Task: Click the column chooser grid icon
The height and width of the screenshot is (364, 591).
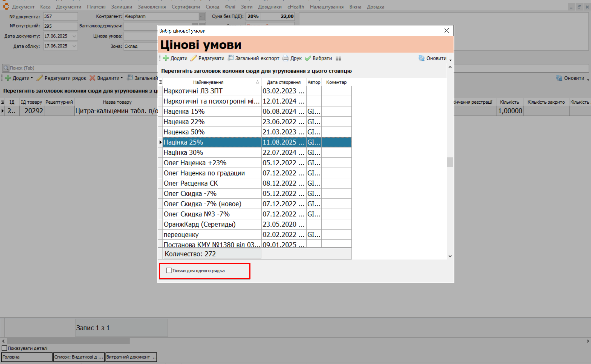Action: (x=338, y=58)
